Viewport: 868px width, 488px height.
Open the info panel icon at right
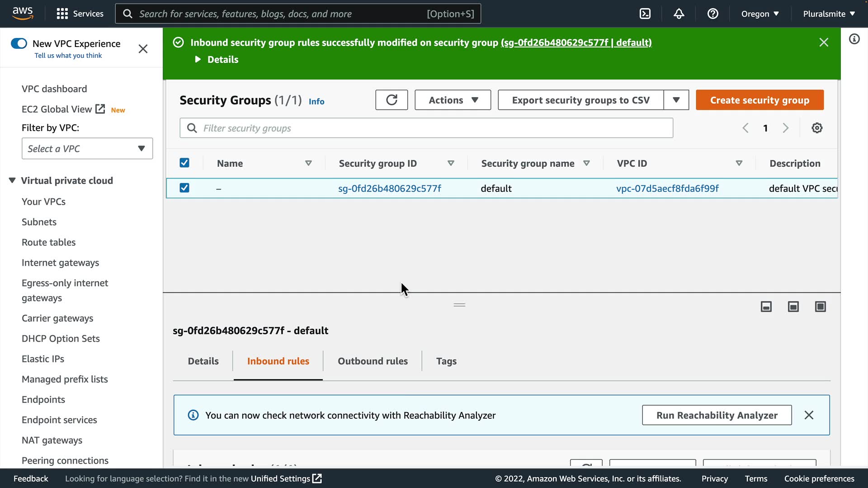point(854,39)
